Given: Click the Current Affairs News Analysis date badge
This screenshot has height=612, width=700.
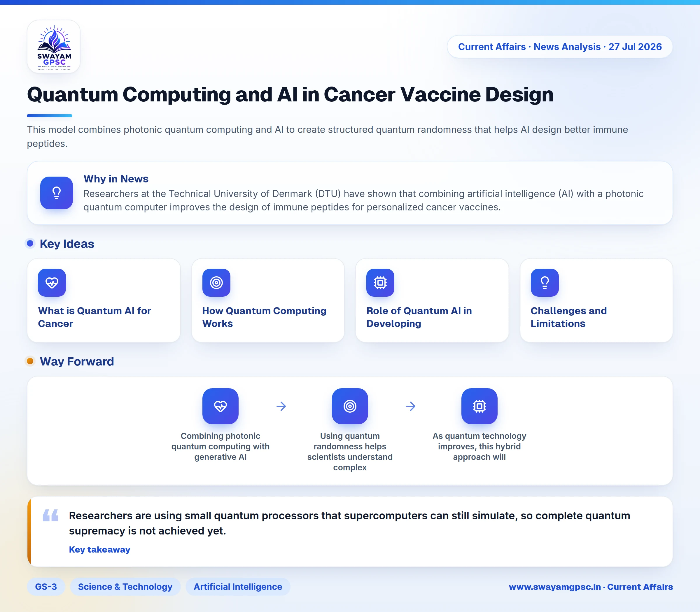Looking at the screenshot, I should pyautogui.click(x=560, y=47).
